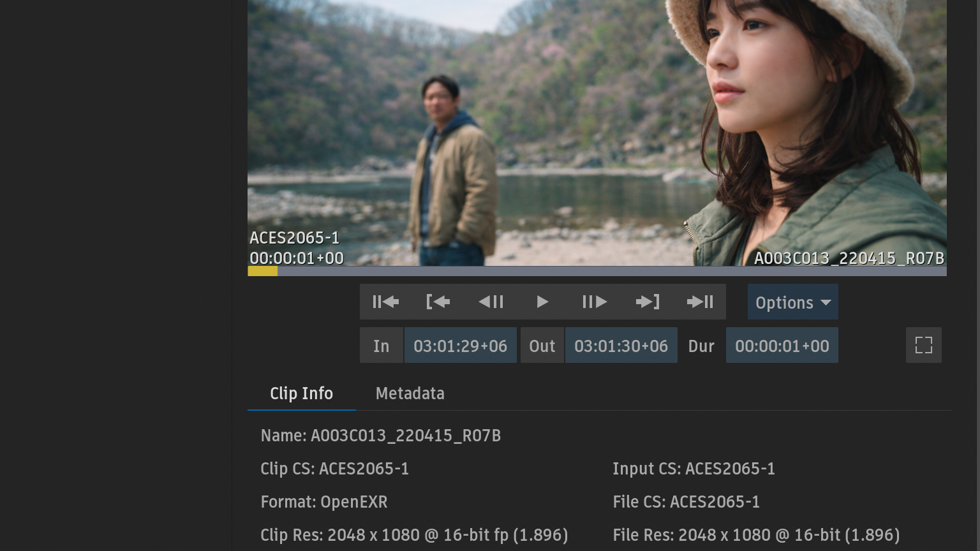Screen dimensions: 980x551
Task: Click the Name line in Clip Info
Action: coord(380,436)
